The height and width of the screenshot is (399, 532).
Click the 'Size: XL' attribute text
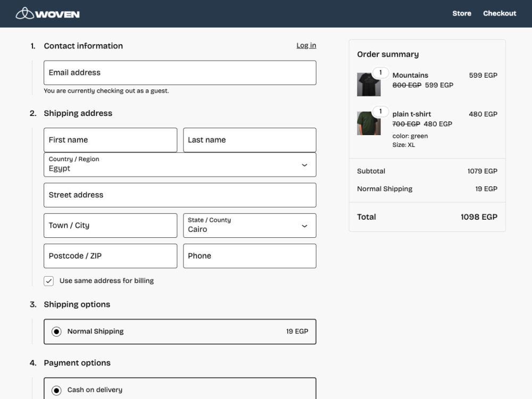coord(403,145)
